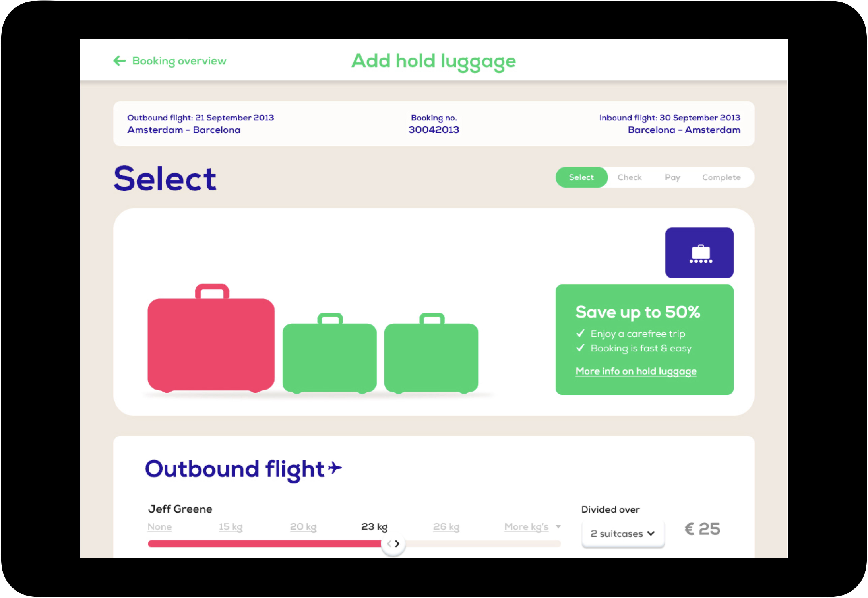The height and width of the screenshot is (598, 868).
Task: Select the active 'Select' step pill
Action: (x=581, y=177)
